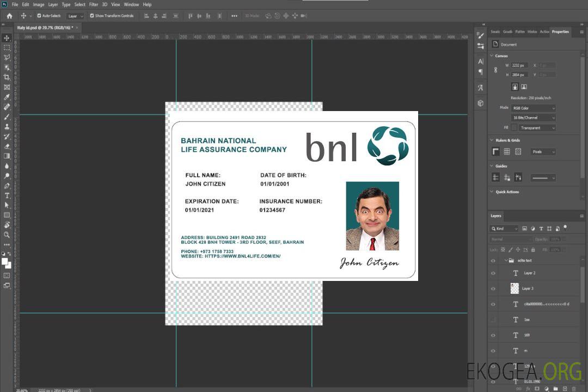Open the Transparent fill dropdown
This screenshot has width=588, height=392.
537,128
